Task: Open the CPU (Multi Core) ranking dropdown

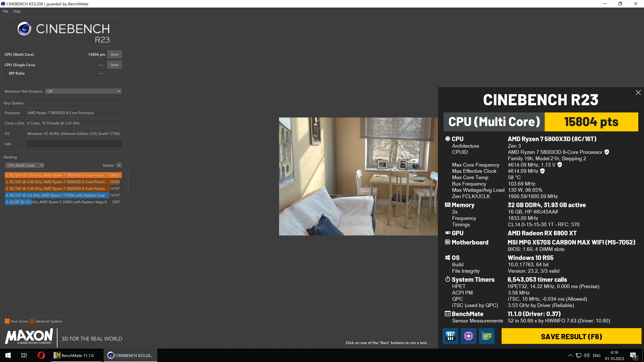Action: tap(24, 165)
